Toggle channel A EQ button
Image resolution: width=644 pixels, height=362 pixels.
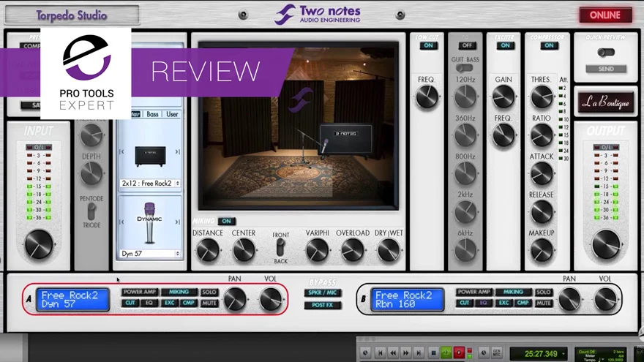[x=149, y=303]
